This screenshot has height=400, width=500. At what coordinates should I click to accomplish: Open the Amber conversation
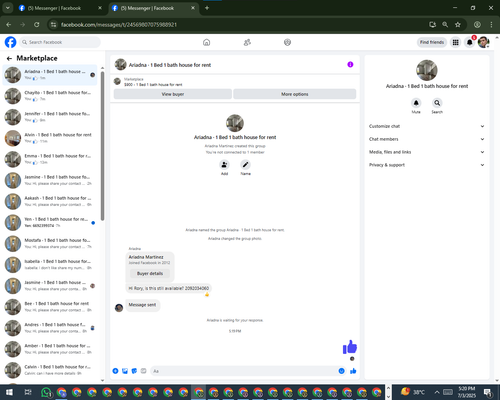[50, 349]
